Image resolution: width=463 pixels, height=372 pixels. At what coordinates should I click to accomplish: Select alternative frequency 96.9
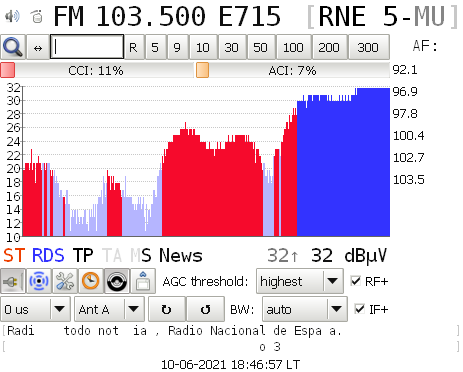point(405,92)
